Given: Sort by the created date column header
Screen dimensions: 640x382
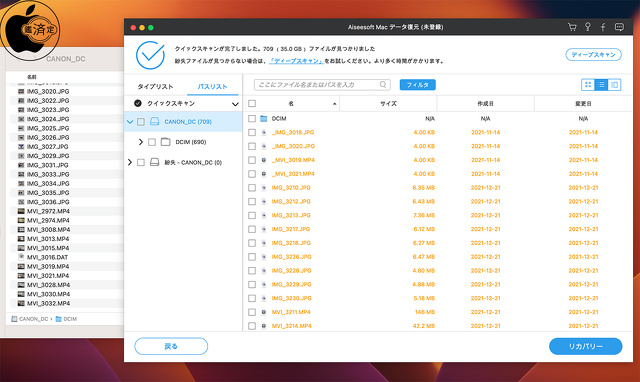Looking at the screenshot, I should [x=485, y=104].
